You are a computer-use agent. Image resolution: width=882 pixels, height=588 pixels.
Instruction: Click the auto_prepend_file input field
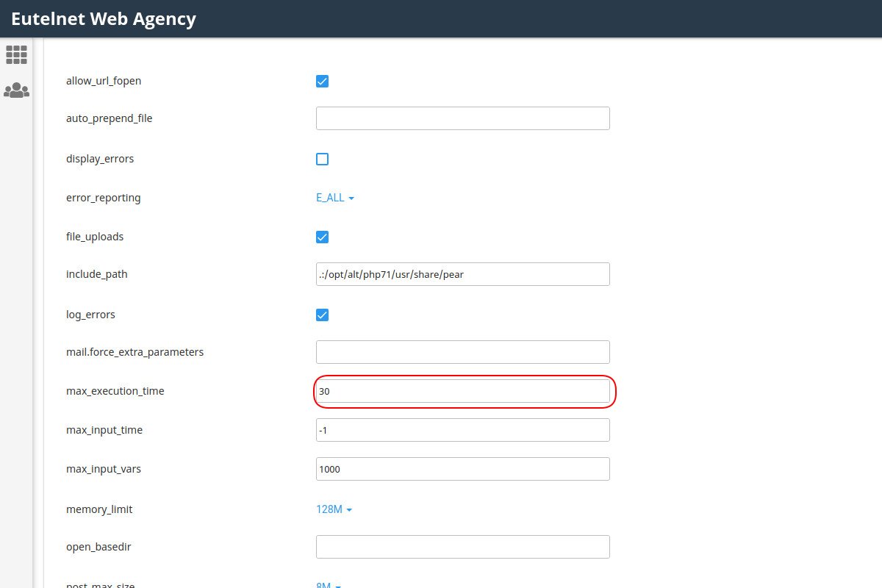click(463, 118)
